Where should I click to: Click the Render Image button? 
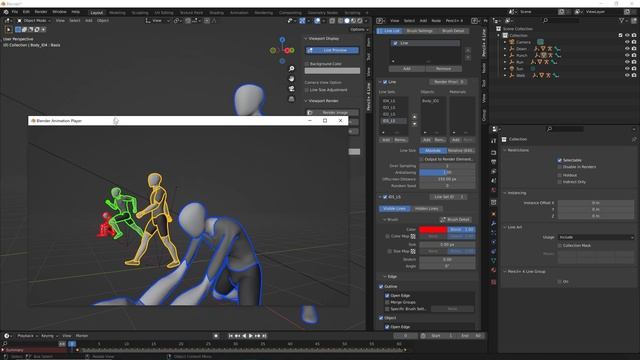pyautogui.click(x=332, y=112)
